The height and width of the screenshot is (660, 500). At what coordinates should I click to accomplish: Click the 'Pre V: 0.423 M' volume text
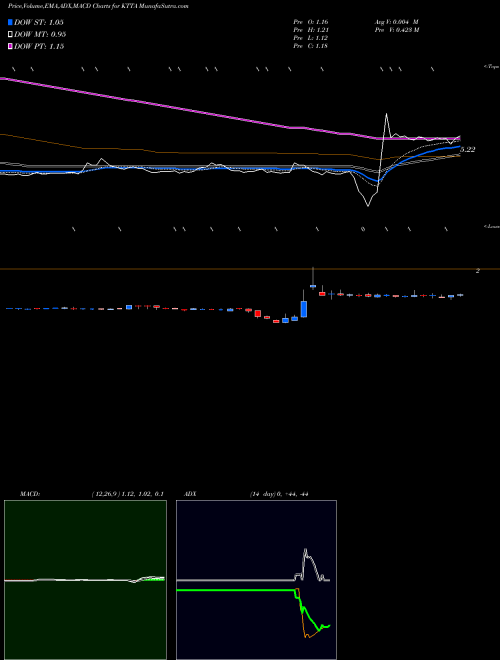[396, 30]
